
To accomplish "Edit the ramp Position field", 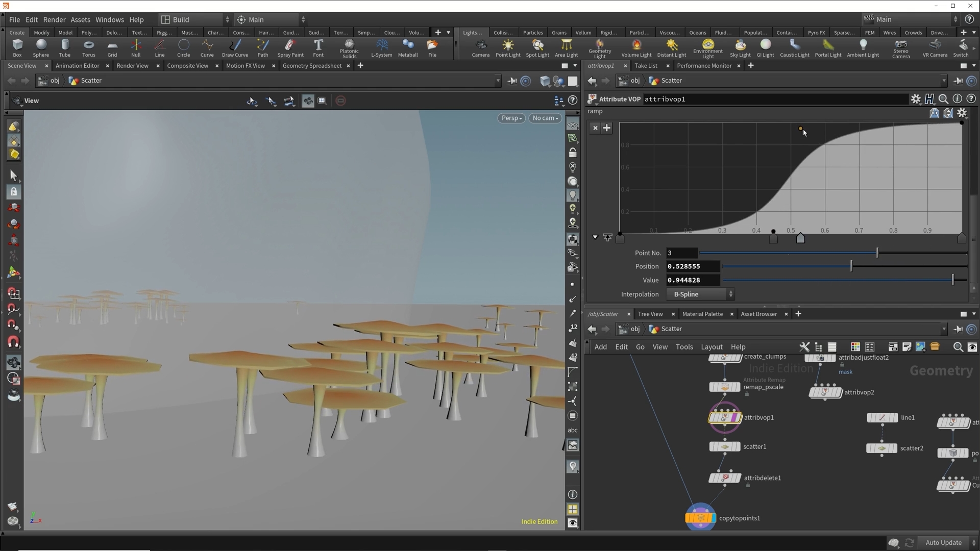I will [692, 266].
